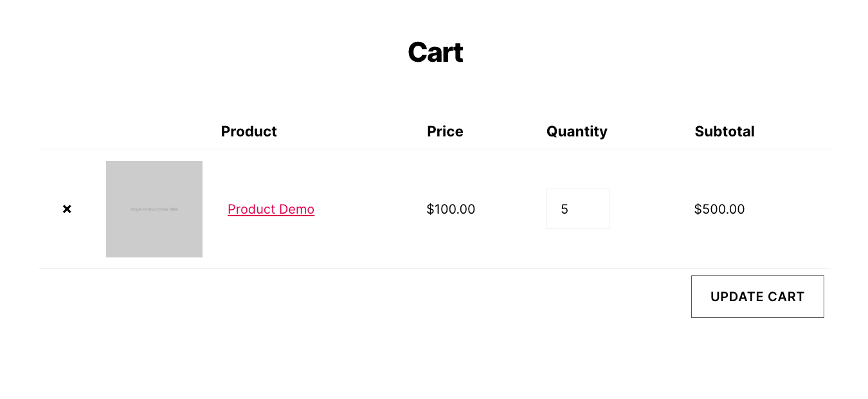Click the $500.00 subtotal amount
868x399 pixels.
(x=719, y=209)
